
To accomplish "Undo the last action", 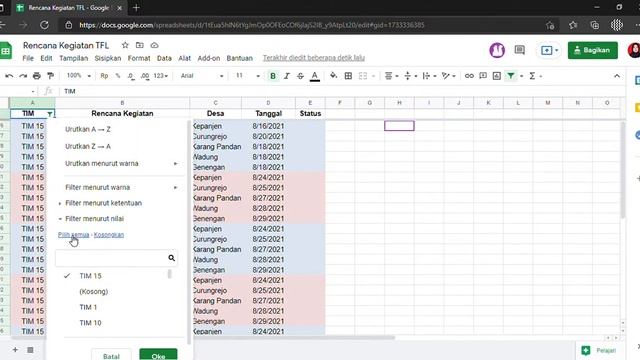I will tap(9, 76).
